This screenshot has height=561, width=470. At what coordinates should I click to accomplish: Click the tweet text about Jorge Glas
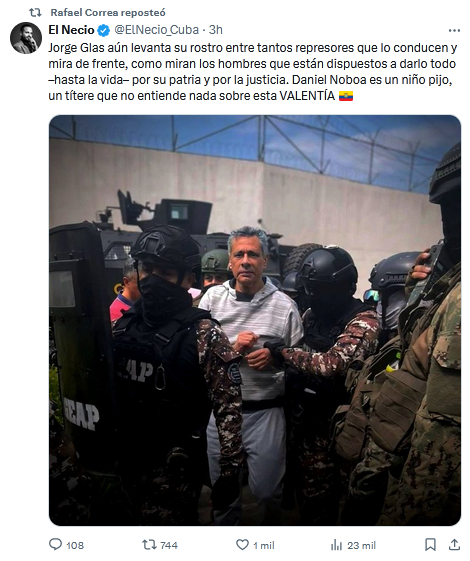click(x=253, y=72)
